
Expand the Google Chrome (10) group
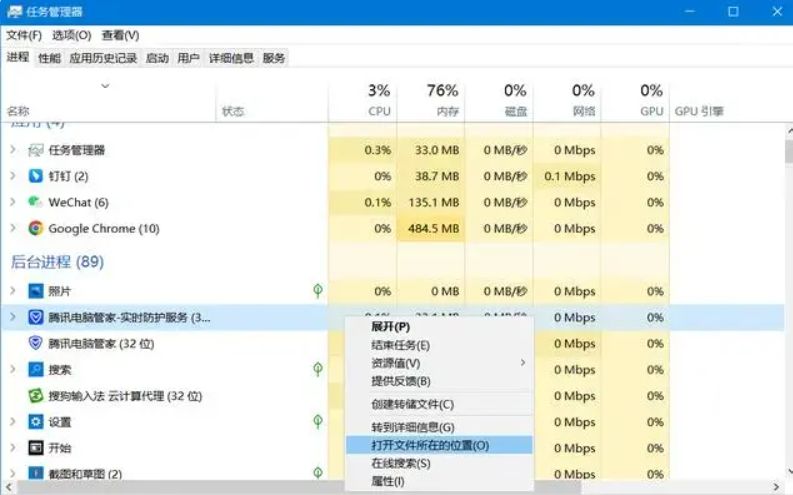pos(13,229)
